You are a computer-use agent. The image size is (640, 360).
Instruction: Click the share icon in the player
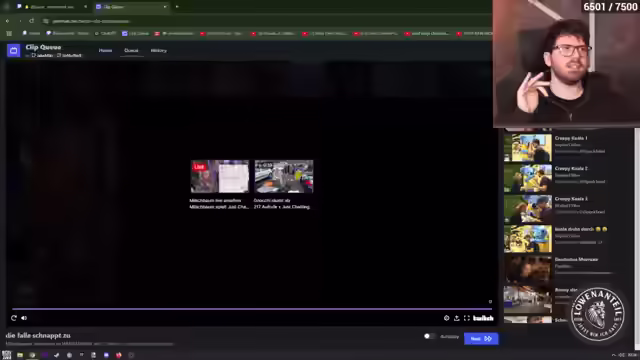pyautogui.click(x=457, y=318)
